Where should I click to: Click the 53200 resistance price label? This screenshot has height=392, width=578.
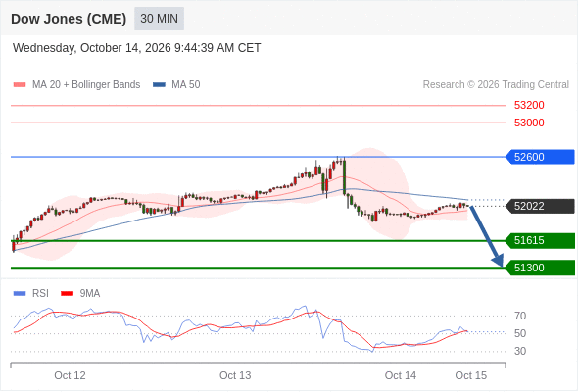(529, 105)
